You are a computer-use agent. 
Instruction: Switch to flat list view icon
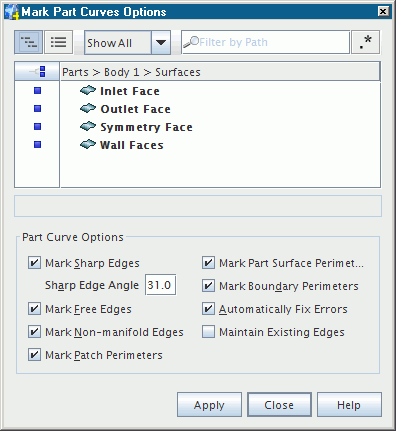pos(58,42)
